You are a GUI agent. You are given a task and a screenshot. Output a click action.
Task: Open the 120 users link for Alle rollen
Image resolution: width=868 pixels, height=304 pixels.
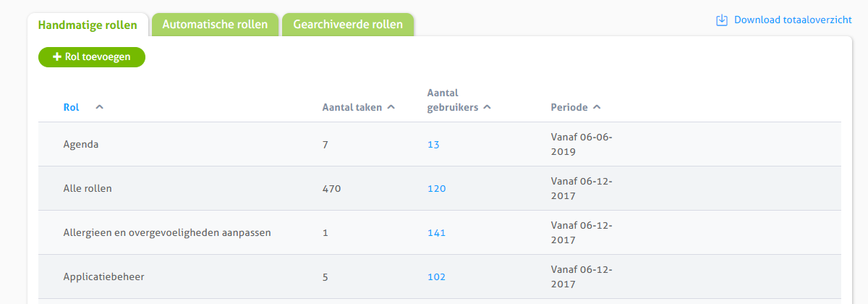pyautogui.click(x=436, y=189)
